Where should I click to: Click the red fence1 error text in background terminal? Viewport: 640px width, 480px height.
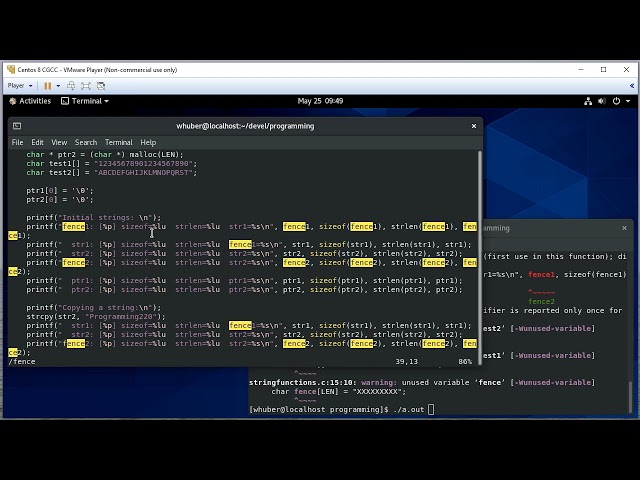pos(541,275)
